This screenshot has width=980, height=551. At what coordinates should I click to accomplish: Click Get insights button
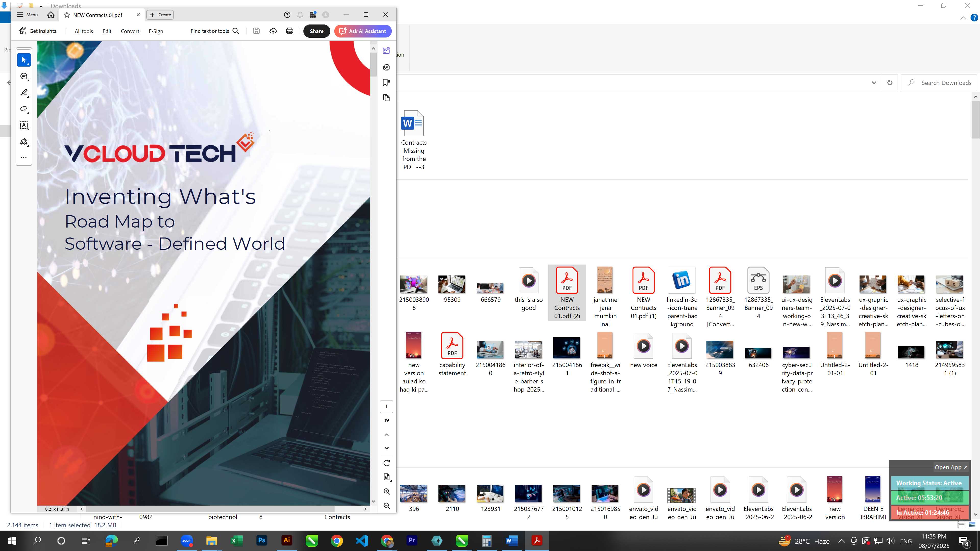point(38,31)
